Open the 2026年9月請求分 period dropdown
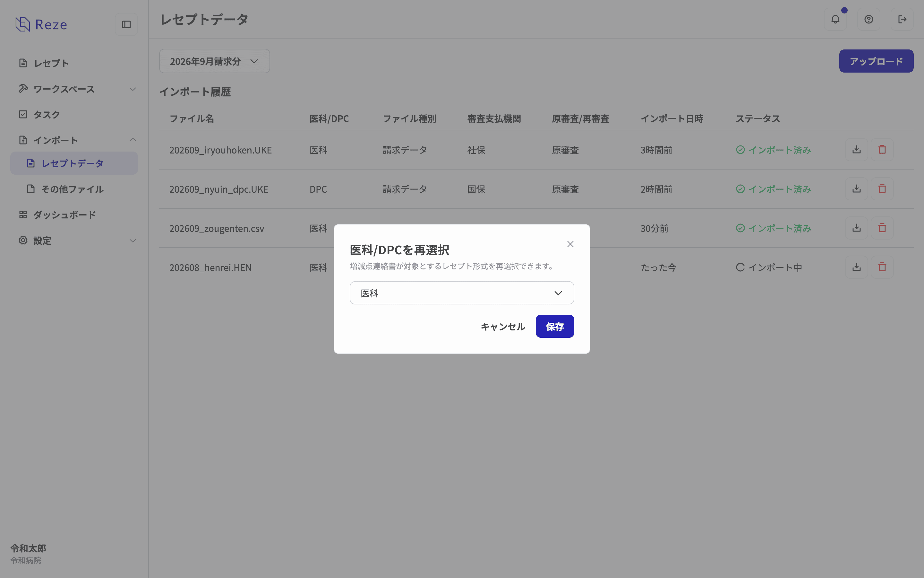 [x=215, y=61]
